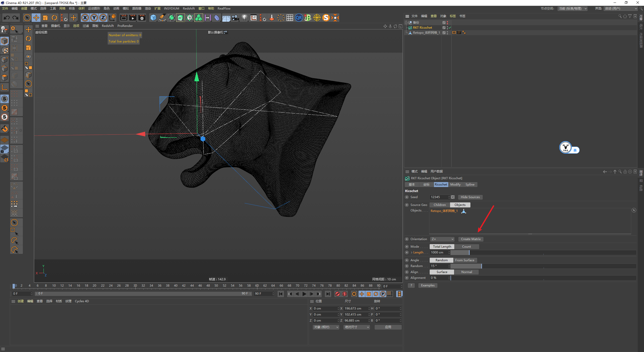Viewport: 644px width, 352px height.
Task: Select the Scale tool in toolbar
Action: [x=45, y=18]
